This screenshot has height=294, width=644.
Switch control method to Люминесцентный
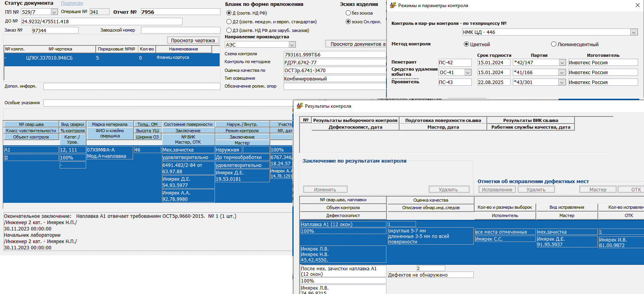tap(554, 44)
